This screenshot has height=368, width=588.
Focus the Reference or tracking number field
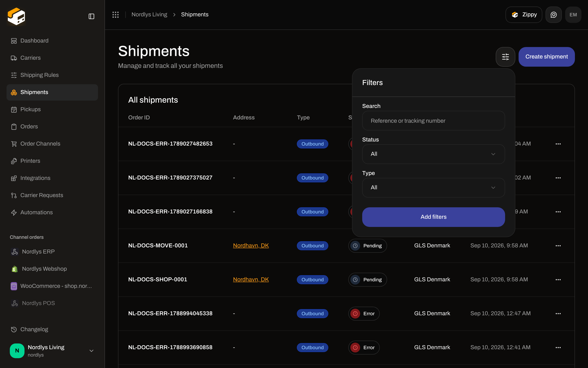pos(433,121)
